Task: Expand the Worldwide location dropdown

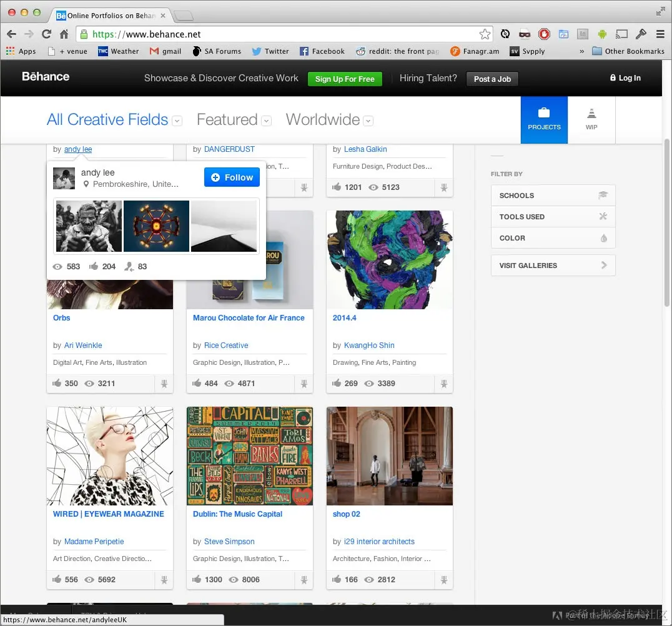Action: coord(368,121)
